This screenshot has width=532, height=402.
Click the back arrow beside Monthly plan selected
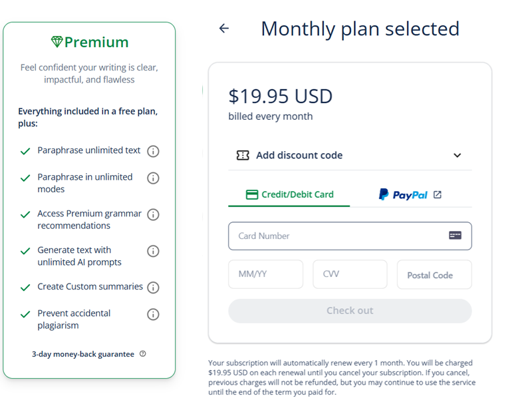[224, 29]
